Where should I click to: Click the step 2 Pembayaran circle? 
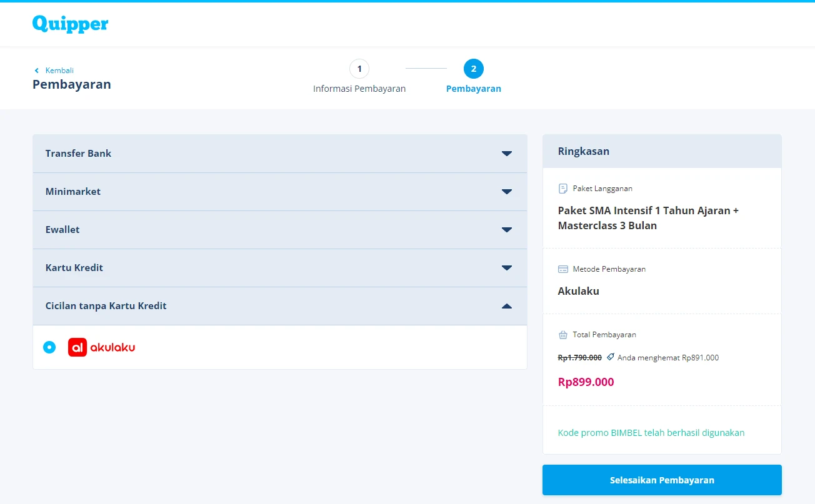pyautogui.click(x=473, y=69)
